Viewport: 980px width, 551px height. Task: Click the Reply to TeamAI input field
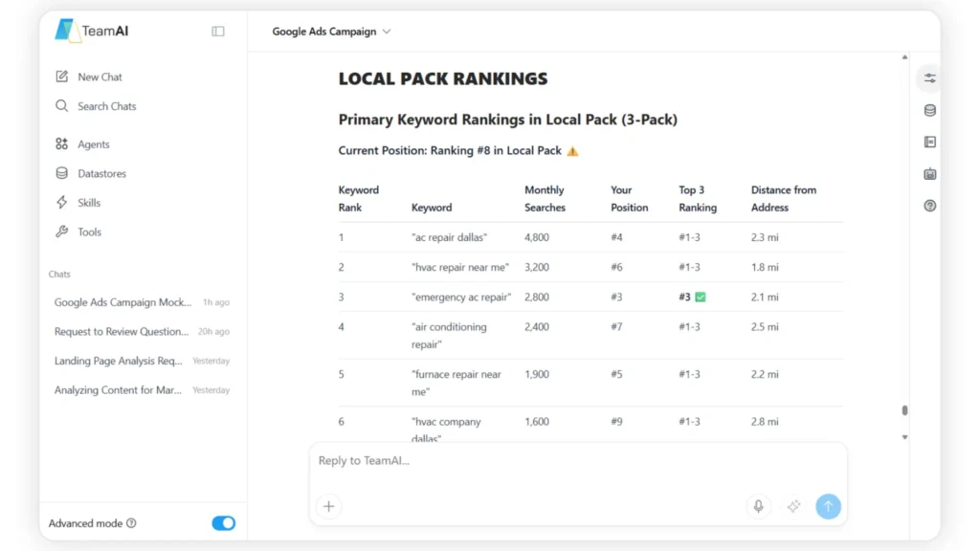click(x=578, y=461)
